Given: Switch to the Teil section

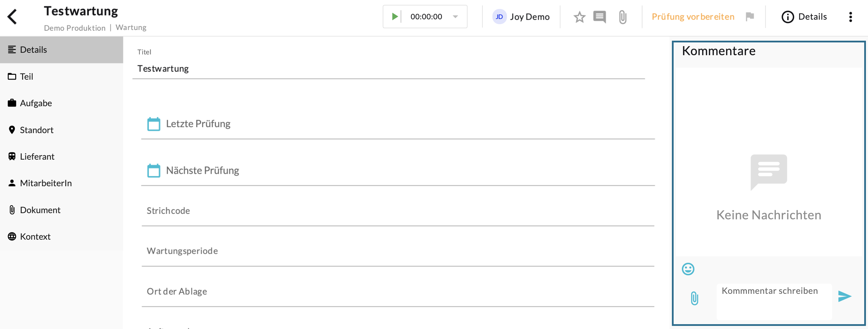Looking at the screenshot, I should [27, 77].
